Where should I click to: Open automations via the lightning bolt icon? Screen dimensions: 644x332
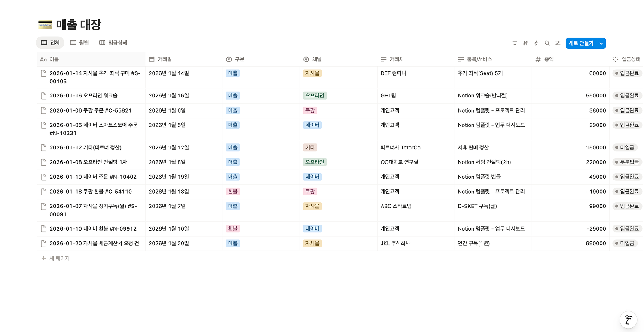point(536,43)
